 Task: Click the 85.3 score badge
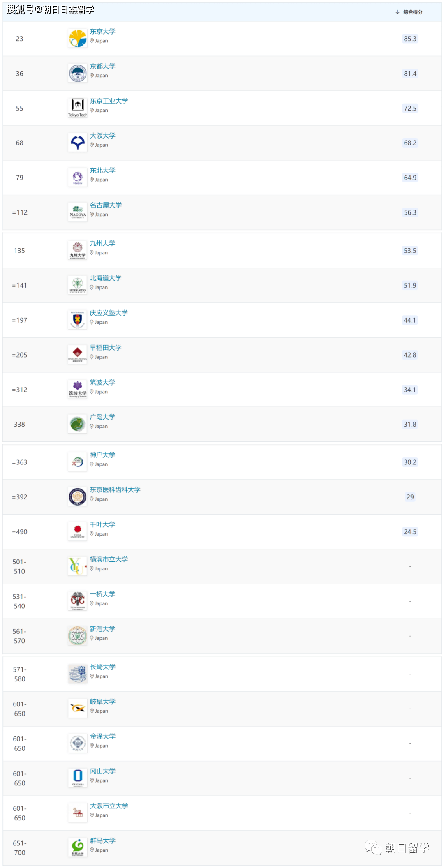click(x=410, y=39)
